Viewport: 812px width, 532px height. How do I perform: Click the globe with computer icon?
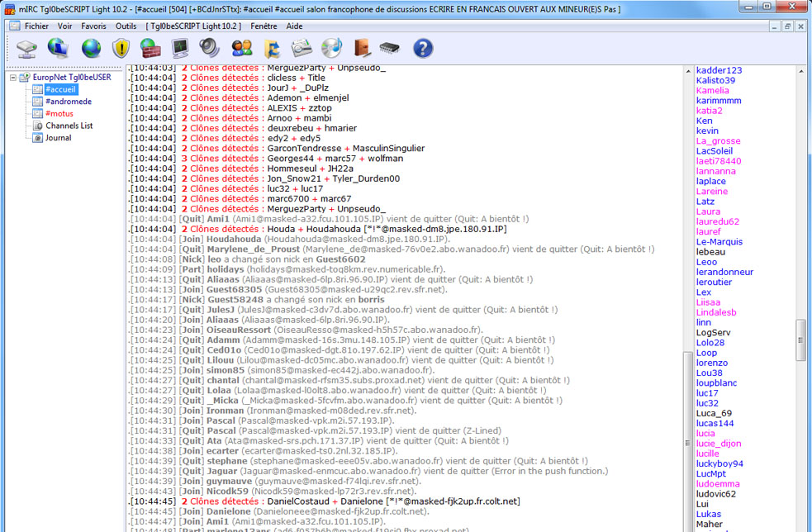[x=59, y=48]
